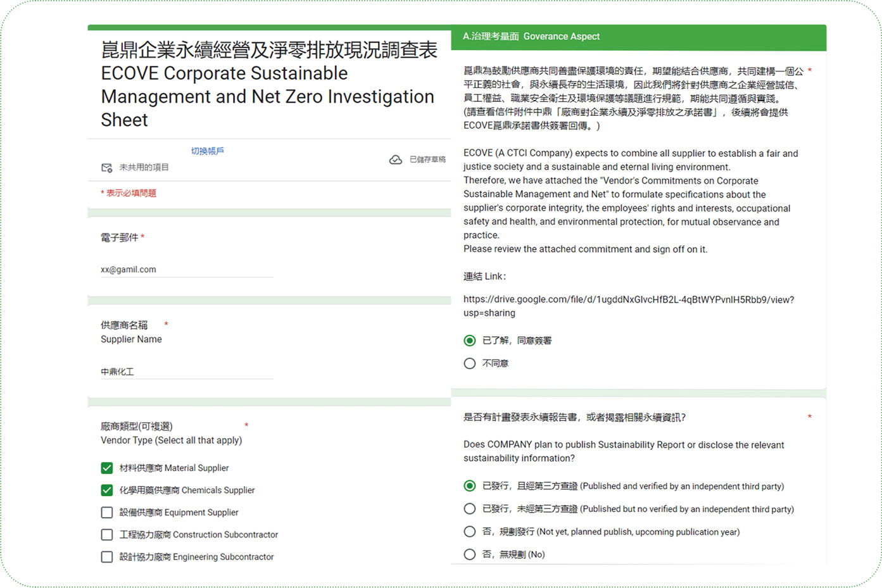Viewport: 882px width, 588px height.
Task: Click the unshared items mail icon
Action: click(107, 168)
